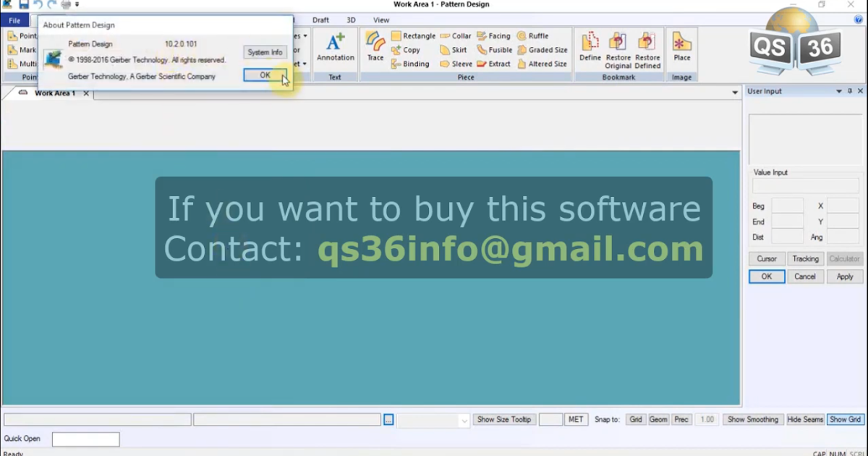
Task: Pin the User Input panel
Action: (x=850, y=91)
